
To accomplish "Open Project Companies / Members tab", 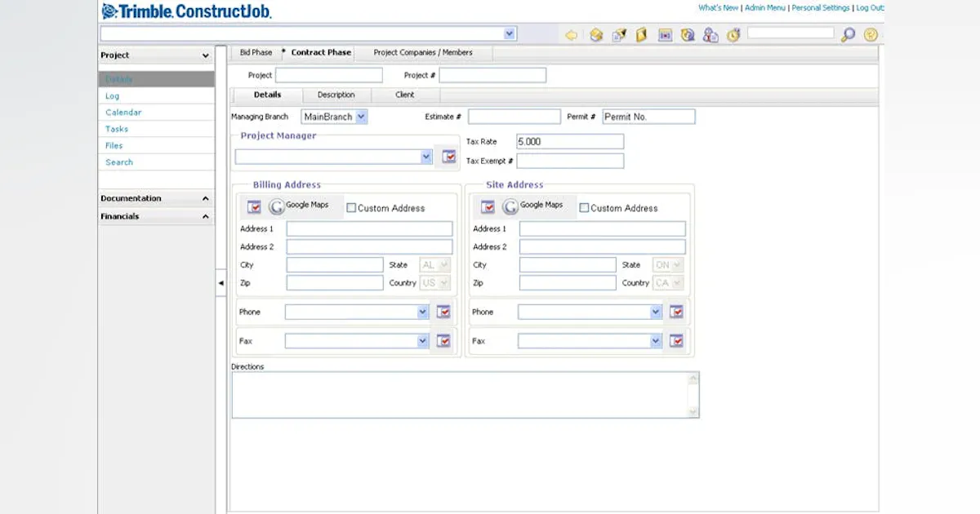I will 423,52.
